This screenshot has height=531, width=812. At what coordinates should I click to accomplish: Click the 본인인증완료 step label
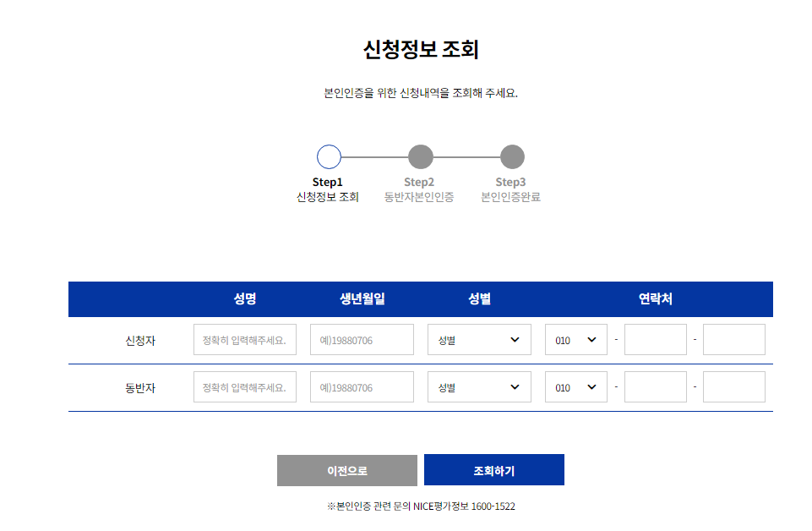click(510, 197)
